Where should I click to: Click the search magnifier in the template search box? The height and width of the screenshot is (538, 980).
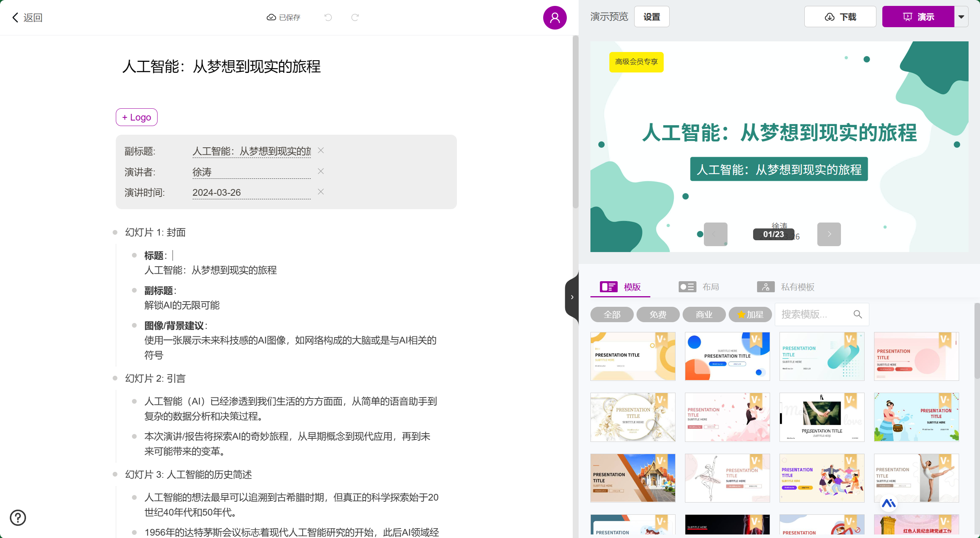click(858, 314)
